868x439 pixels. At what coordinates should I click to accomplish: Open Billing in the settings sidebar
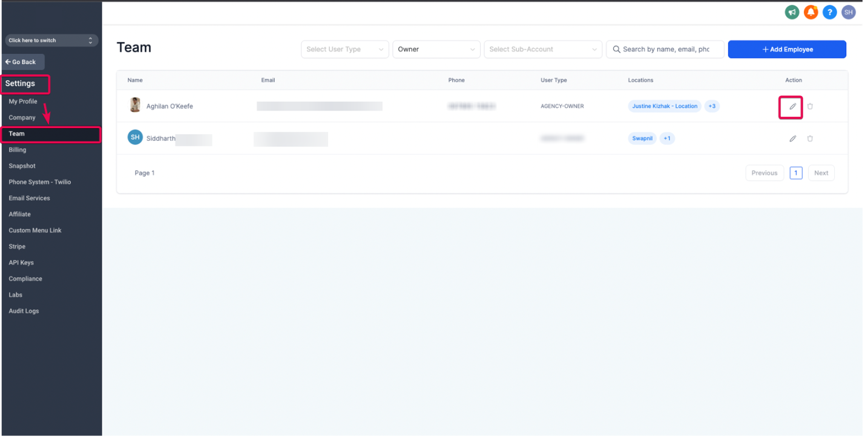[18, 150]
